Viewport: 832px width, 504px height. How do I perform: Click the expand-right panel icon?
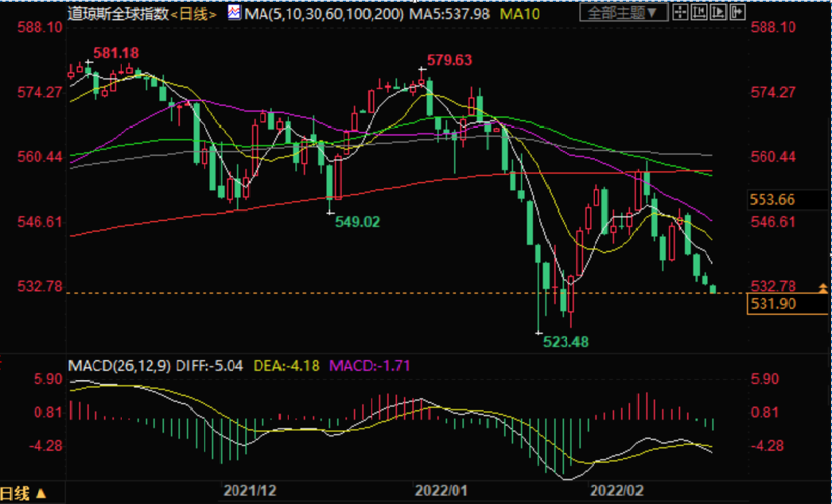[737, 12]
